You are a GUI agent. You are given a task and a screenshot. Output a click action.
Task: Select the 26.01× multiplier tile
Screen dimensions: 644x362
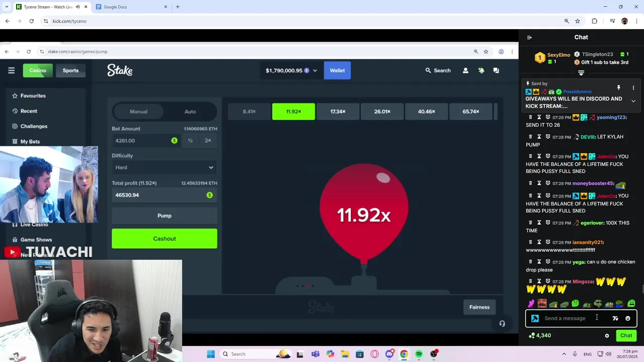point(382,112)
